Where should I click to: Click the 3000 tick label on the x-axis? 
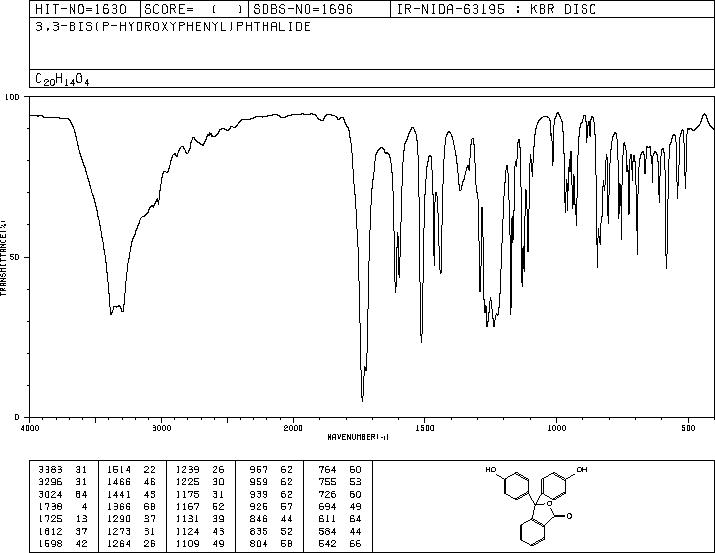(161, 428)
